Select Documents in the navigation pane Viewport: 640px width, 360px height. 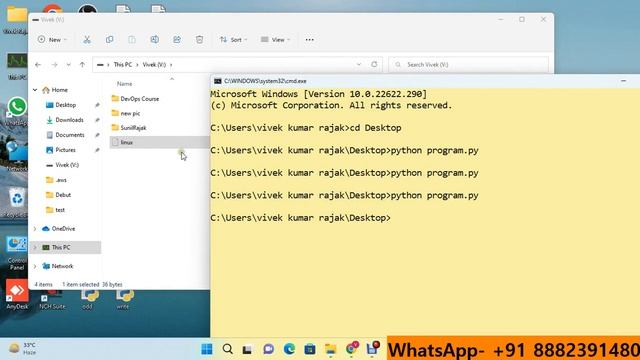pyautogui.click(x=70, y=135)
